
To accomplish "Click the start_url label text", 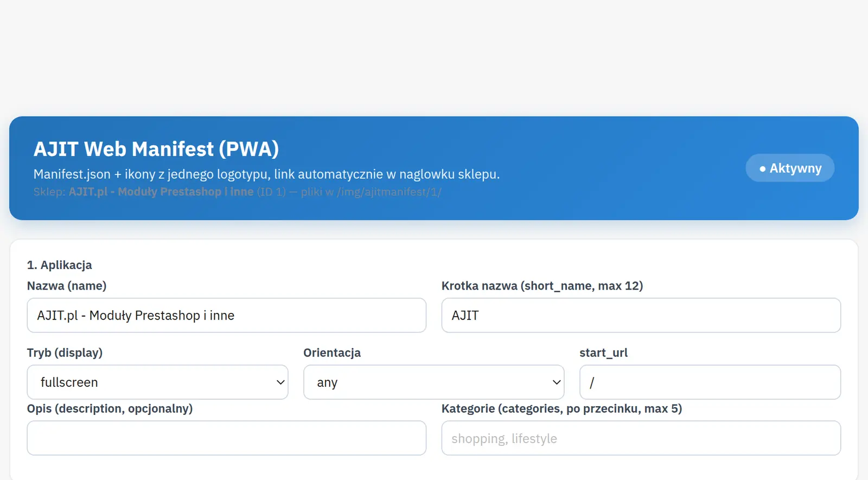I will coord(603,353).
